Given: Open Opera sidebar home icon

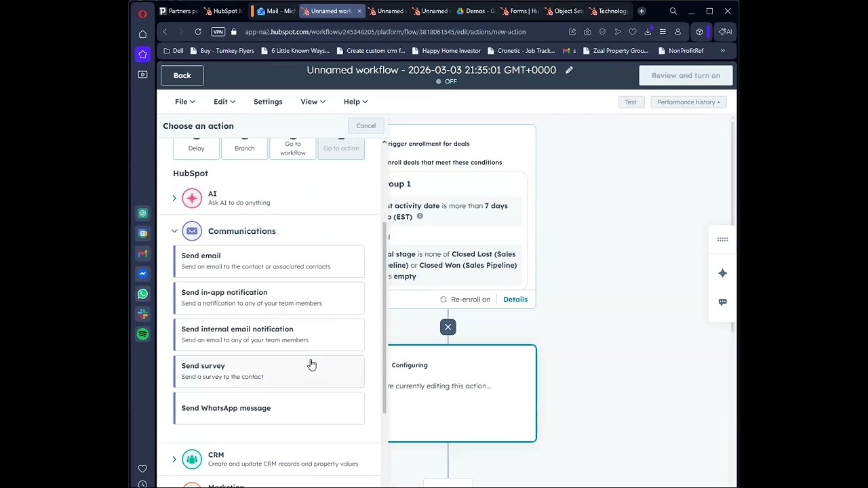Looking at the screenshot, I should [x=142, y=34].
